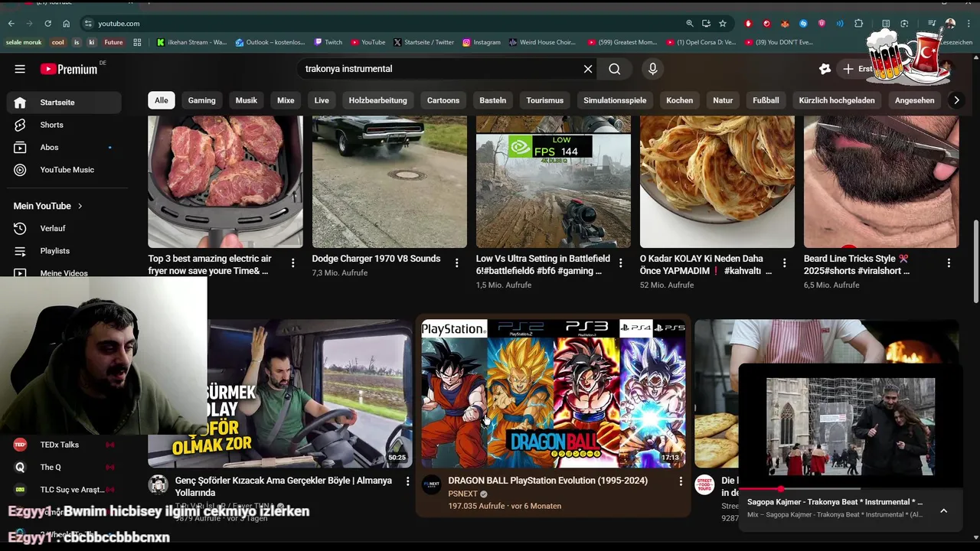Open the Shazam extension icon

click(x=803, y=24)
